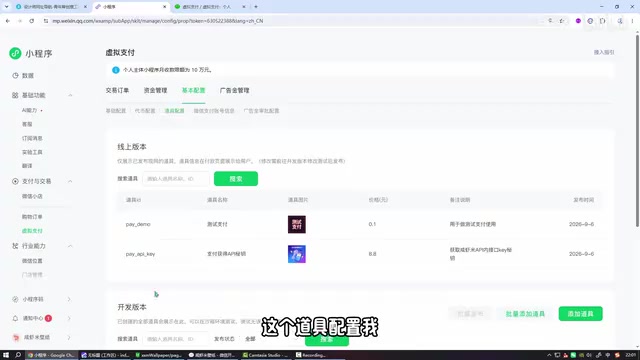Switch to Camtasia Studio in the taskbar
640x360 pixels.
(266, 355)
